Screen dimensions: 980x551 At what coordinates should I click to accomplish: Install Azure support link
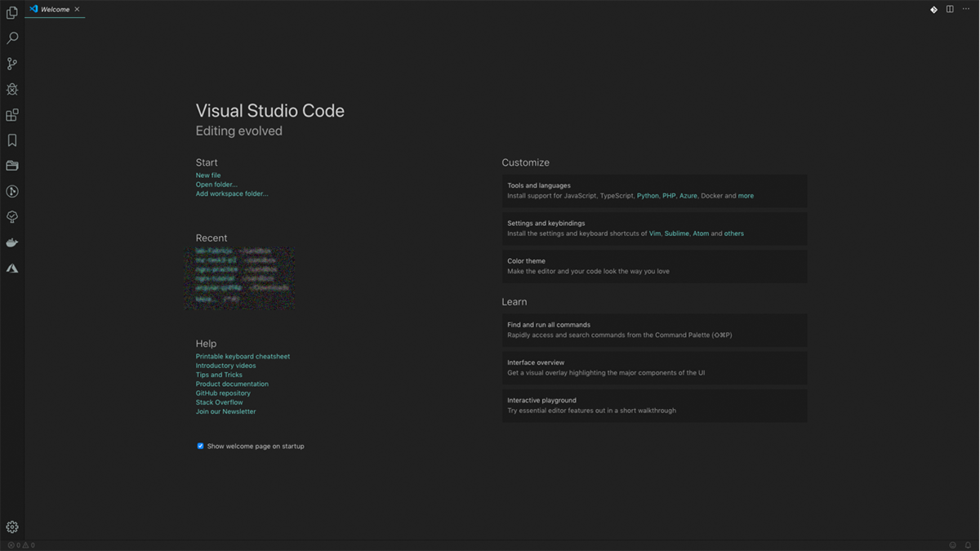click(x=688, y=196)
